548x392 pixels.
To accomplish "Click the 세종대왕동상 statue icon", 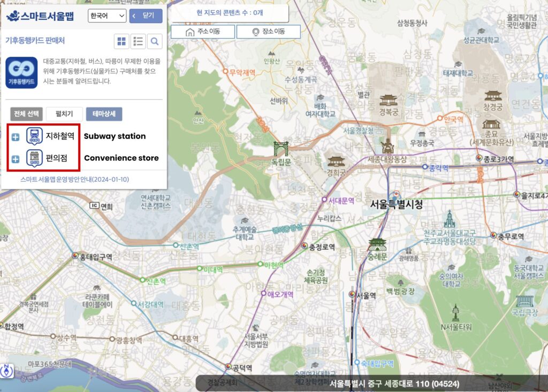I will coord(387,146).
